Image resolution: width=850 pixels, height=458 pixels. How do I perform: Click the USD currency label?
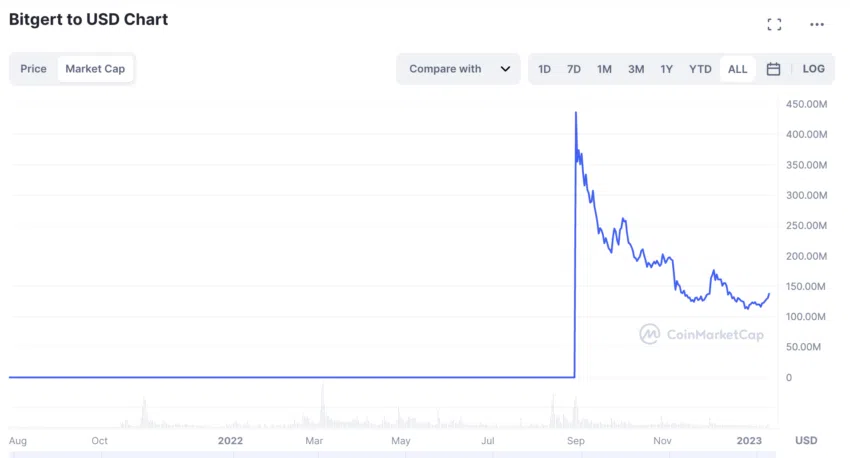coord(805,440)
